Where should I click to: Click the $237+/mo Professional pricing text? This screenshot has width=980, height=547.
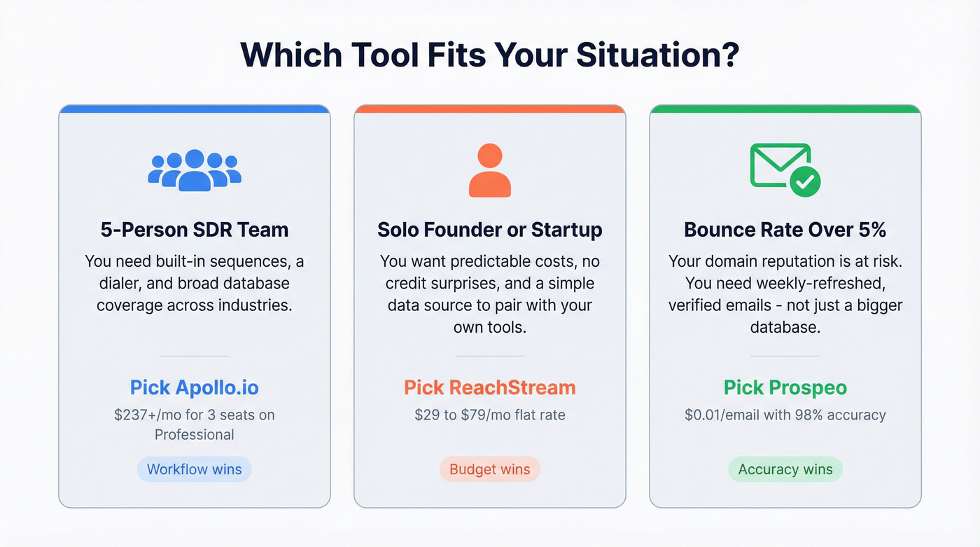click(195, 424)
